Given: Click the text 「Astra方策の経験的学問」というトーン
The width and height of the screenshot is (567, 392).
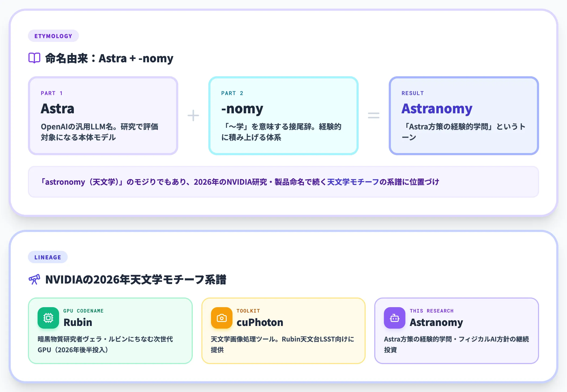Looking at the screenshot, I should (464, 132).
